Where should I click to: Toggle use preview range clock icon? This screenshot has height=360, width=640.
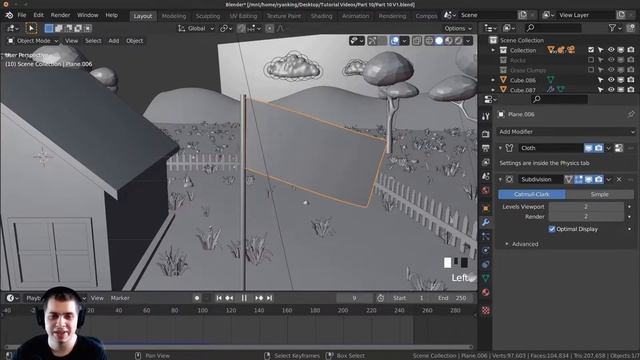[x=380, y=298]
